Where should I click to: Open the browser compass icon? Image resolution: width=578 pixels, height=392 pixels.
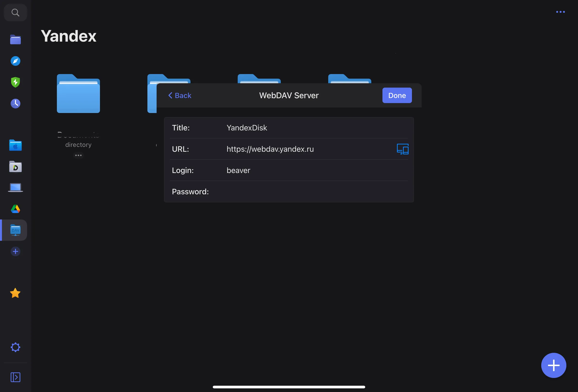(x=15, y=61)
